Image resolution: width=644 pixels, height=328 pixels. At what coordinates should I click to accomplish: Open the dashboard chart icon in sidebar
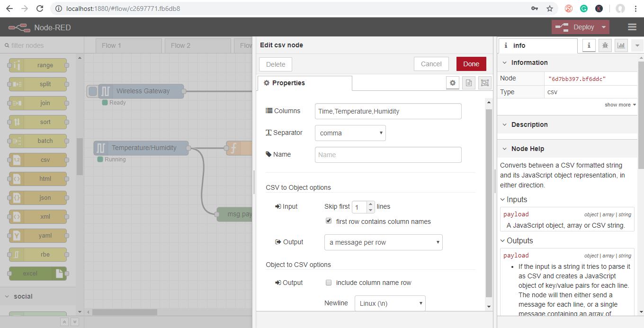tap(621, 45)
